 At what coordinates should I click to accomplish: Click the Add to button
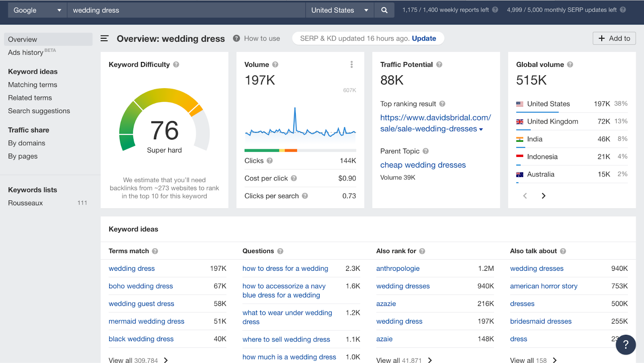[x=614, y=38]
